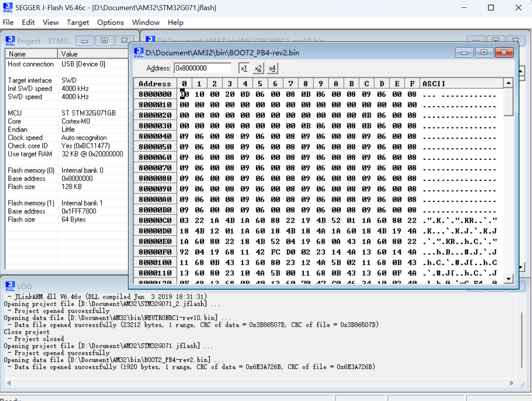The image size is (532, 401).
Task: Click the ASCII column header in hex view
Action: click(461, 84)
